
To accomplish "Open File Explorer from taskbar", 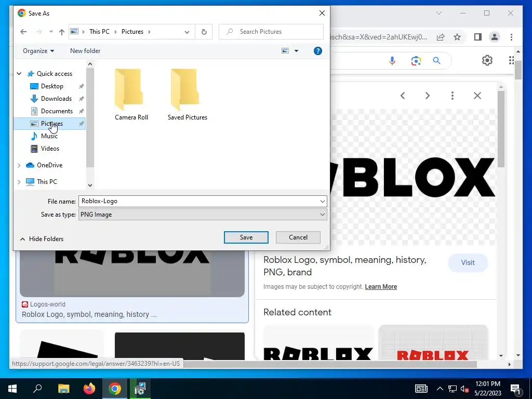I will [x=63, y=389].
